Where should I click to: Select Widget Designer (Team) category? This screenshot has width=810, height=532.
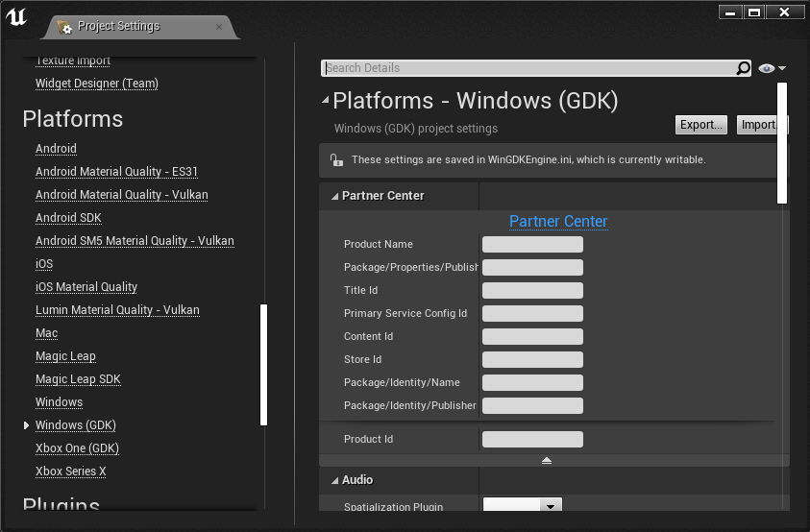[x=97, y=84]
